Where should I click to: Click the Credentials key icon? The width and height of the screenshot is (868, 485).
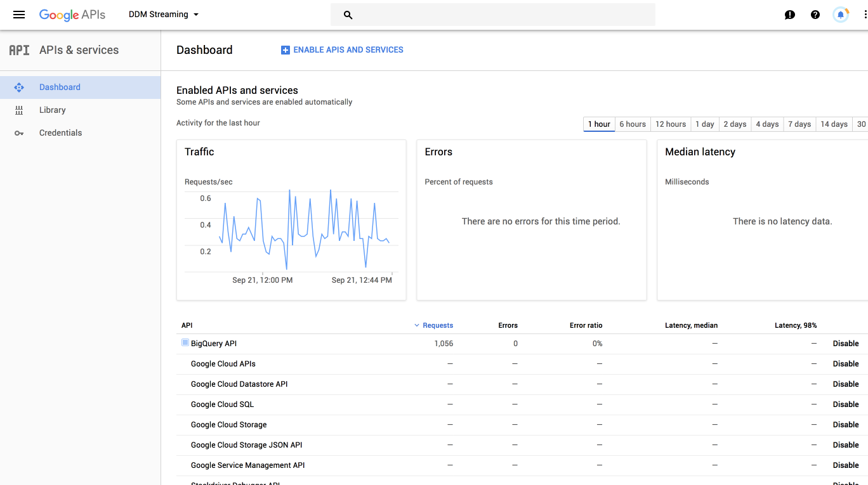[x=19, y=133]
